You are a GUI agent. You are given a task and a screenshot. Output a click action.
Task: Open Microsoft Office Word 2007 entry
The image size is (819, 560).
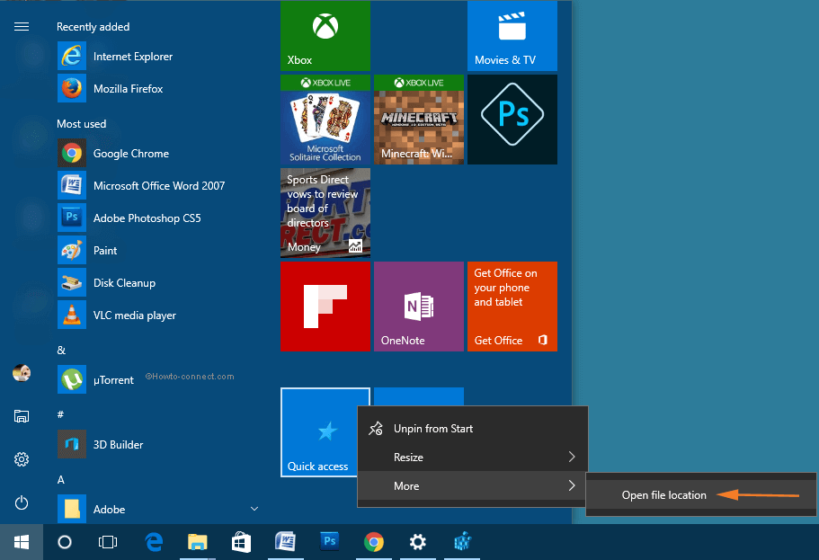(157, 186)
